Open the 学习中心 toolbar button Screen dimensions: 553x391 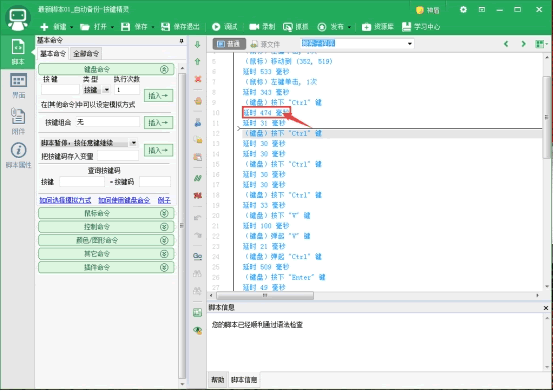pyautogui.click(x=421, y=27)
